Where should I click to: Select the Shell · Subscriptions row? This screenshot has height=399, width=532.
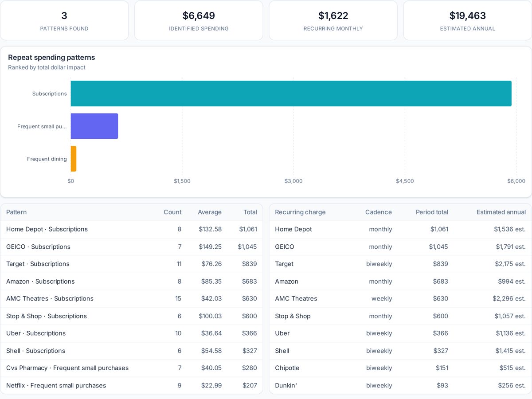132,351
